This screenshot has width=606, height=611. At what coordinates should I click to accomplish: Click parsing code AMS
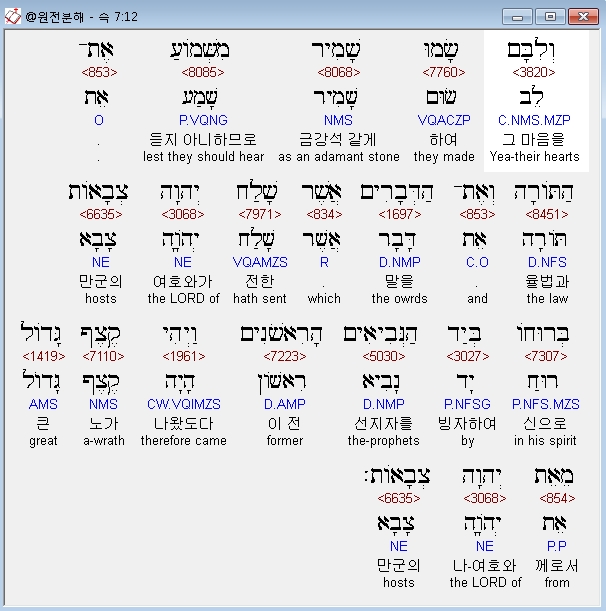(43, 404)
